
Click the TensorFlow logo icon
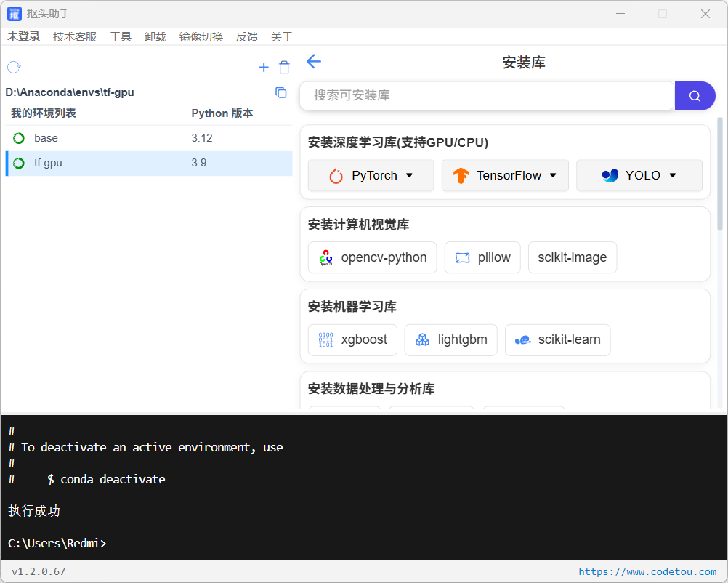461,176
